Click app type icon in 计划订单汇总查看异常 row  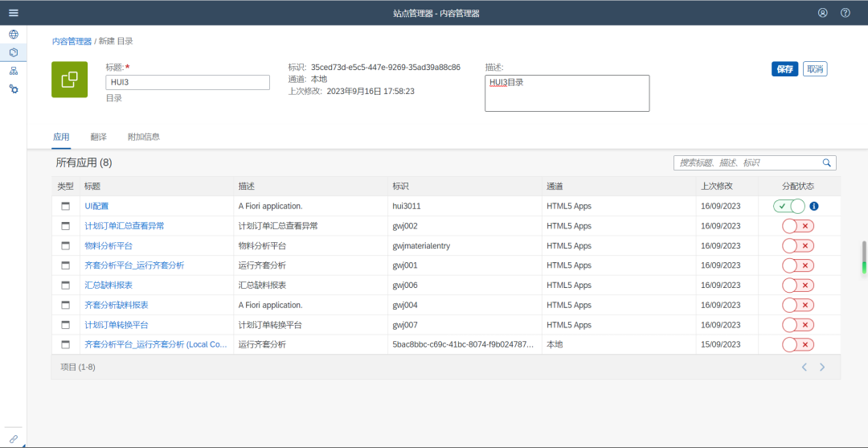(x=66, y=226)
